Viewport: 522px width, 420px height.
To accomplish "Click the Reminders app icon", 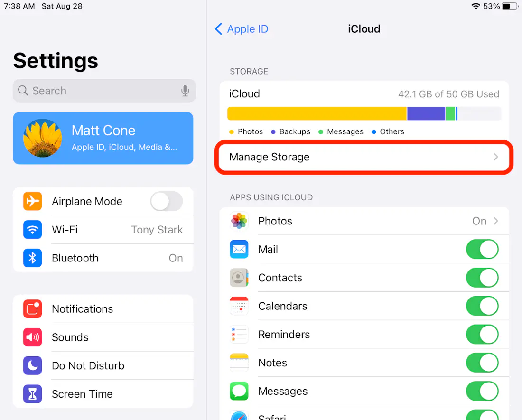I will coord(239,334).
